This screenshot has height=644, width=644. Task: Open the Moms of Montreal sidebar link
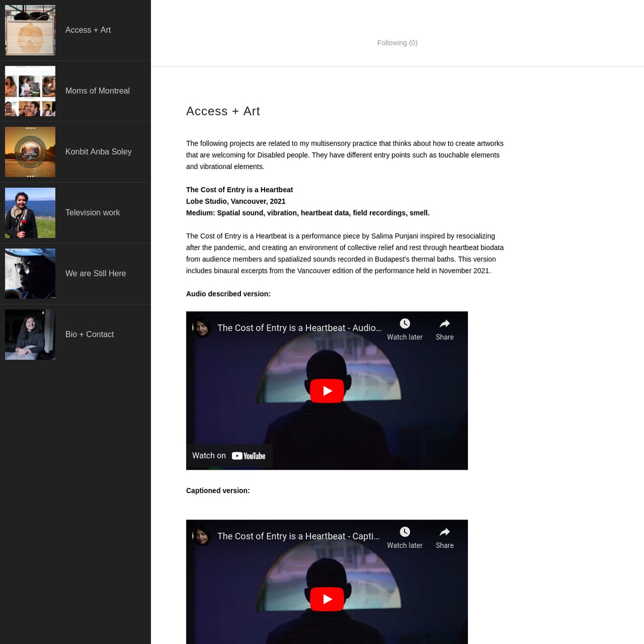(x=97, y=91)
